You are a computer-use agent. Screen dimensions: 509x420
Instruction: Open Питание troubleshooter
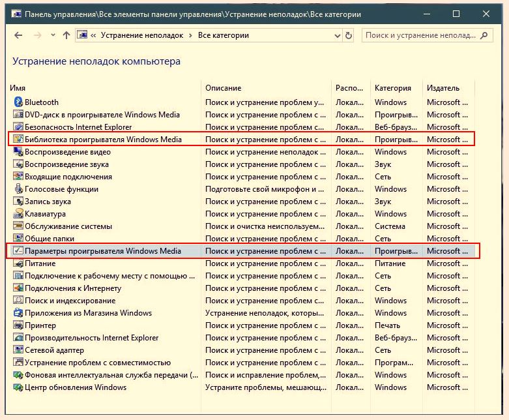tap(40, 263)
